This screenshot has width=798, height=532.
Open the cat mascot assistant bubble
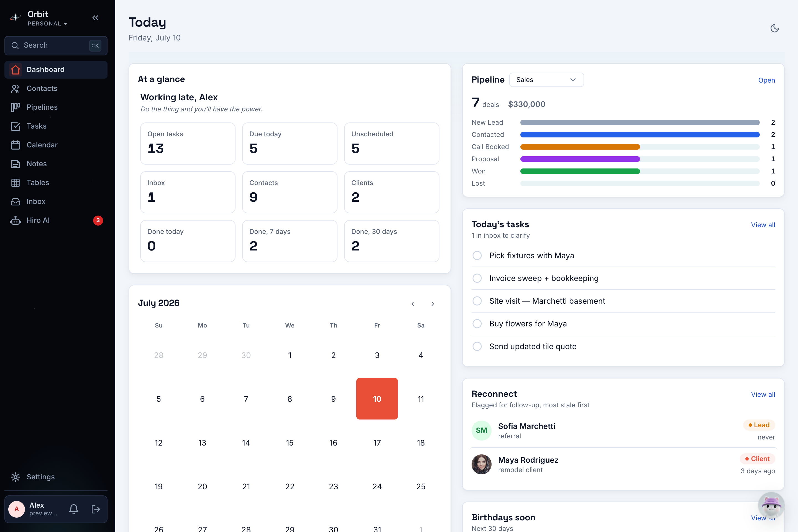click(x=771, y=505)
